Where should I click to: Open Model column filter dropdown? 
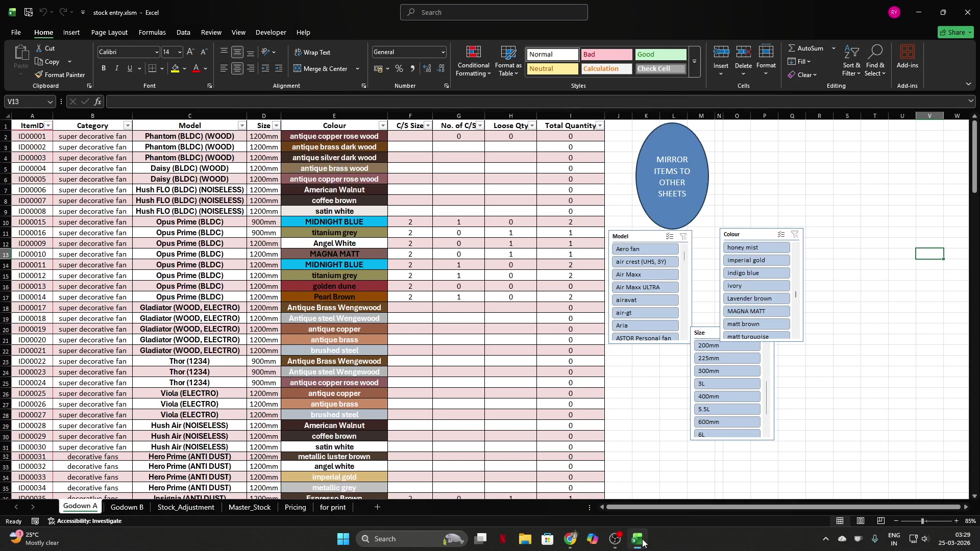coord(242,126)
